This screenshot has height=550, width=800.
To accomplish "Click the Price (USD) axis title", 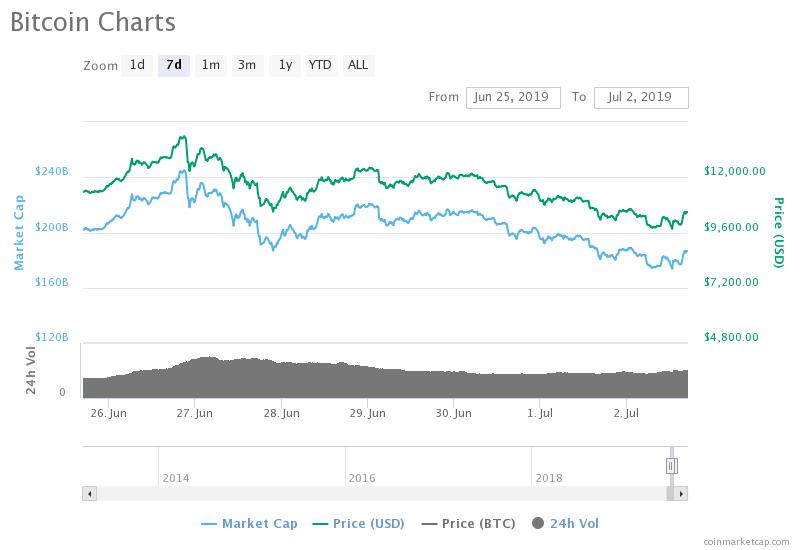I will click(778, 232).
